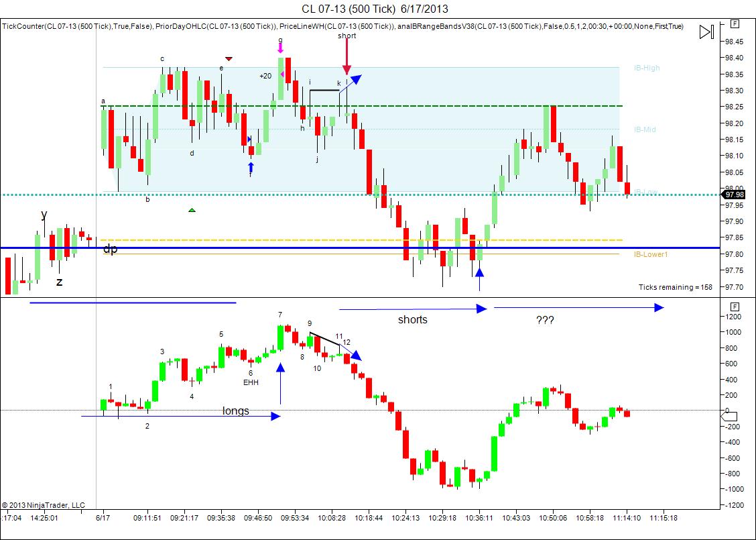Select the IB-Mid band label
756x540 pixels.
coord(645,129)
